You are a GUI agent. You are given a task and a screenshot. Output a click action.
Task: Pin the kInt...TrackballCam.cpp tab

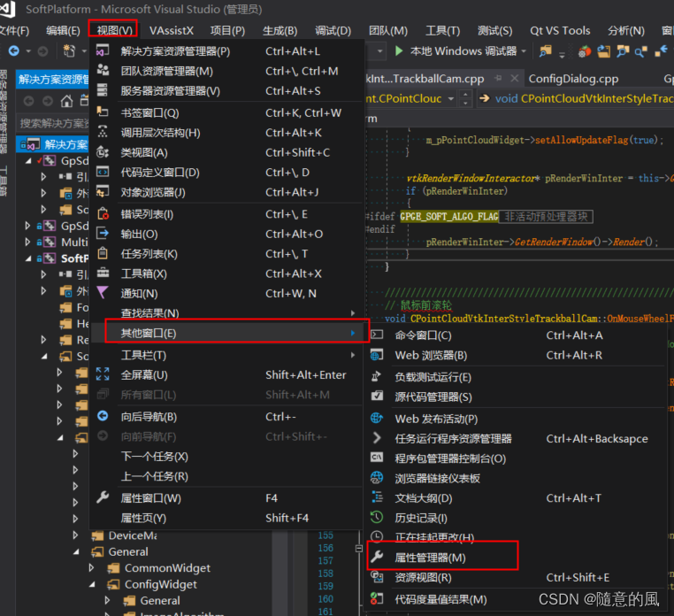pyautogui.click(x=498, y=78)
